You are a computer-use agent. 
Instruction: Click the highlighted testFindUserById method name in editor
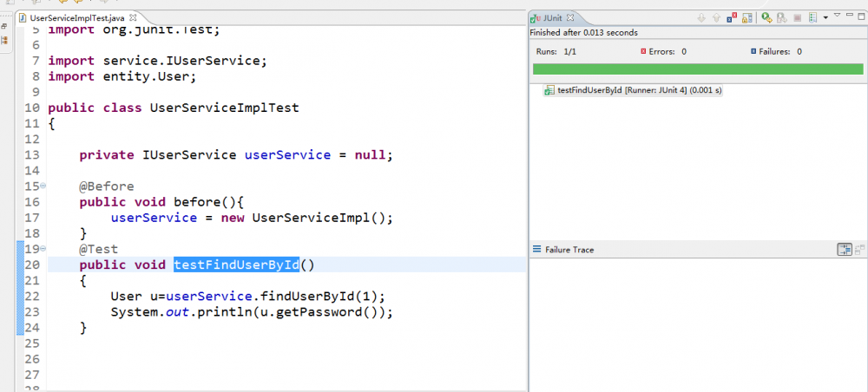click(236, 265)
